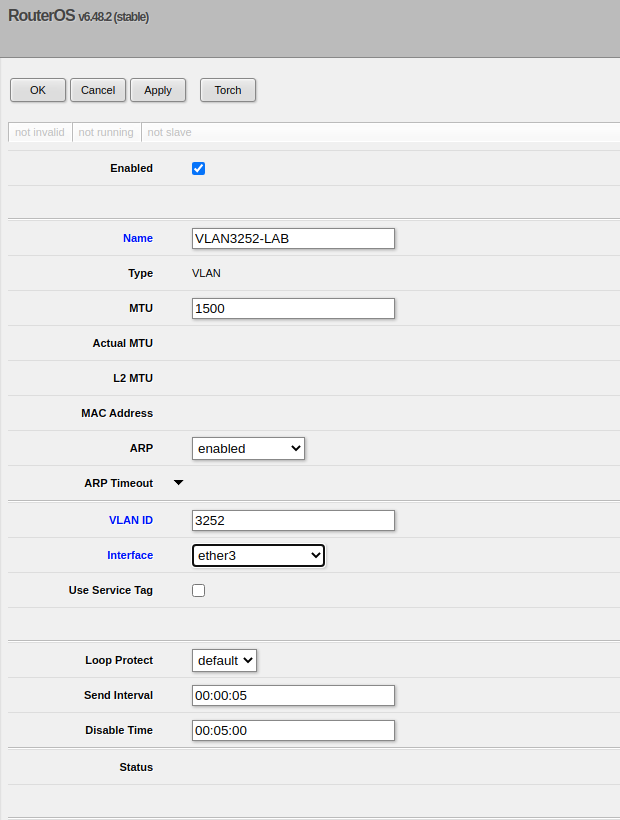Select the VLAN ID input field
This screenshot has width=620, height=820.
[293, 520]
